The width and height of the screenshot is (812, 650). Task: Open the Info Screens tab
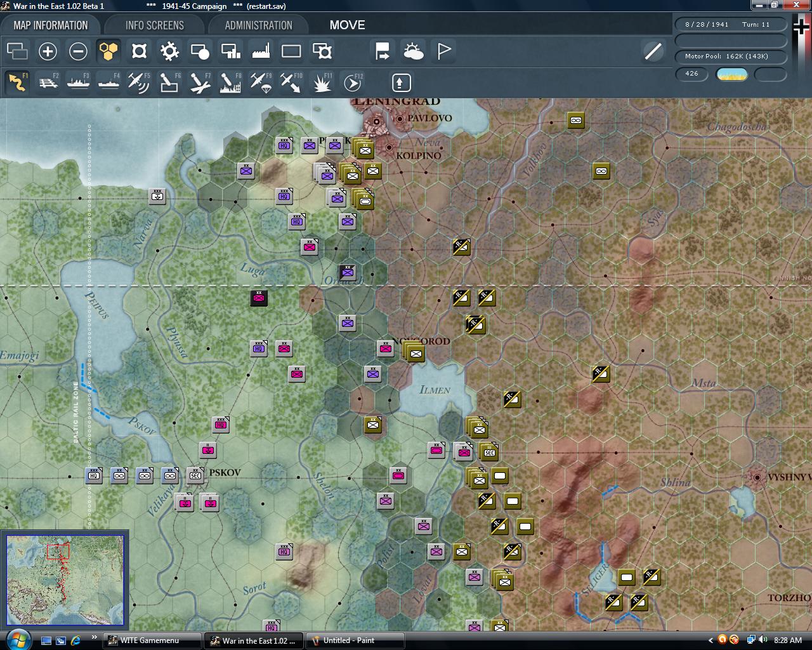coord(154,25)
